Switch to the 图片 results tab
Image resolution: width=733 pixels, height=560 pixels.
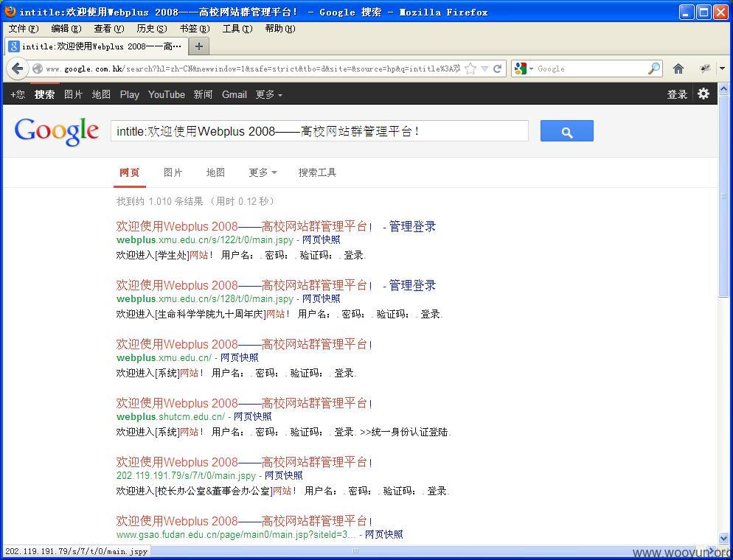tap(173, 172)
